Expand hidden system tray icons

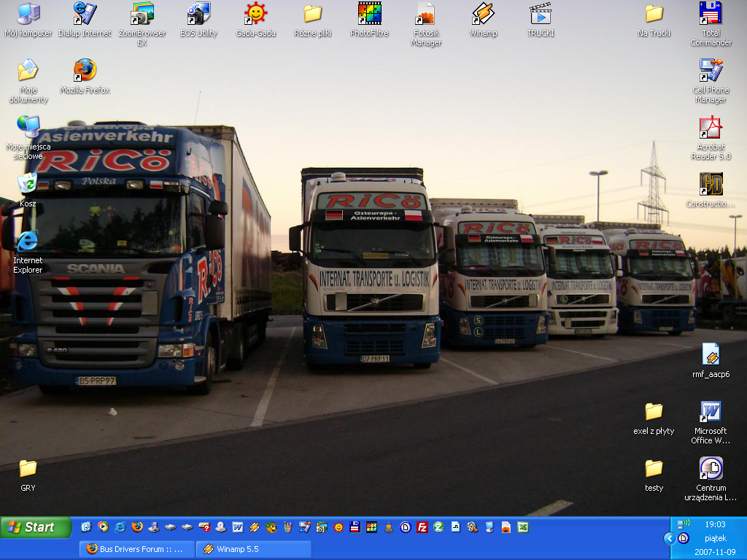[x=670, y=539]
